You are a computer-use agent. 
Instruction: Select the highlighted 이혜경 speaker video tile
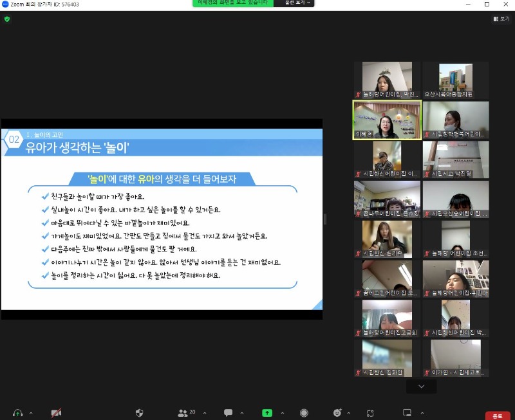(x=387, y=120)
